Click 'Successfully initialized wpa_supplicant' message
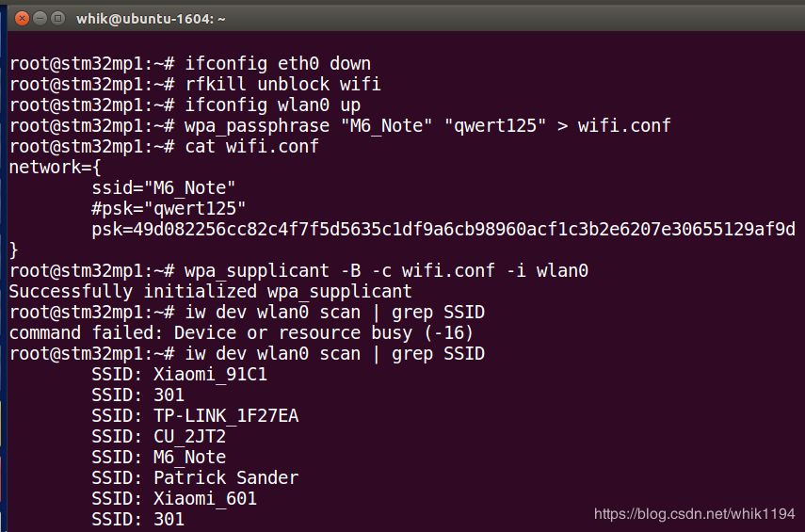Screen dimensions: 805x532 click(x=211, y=291)
